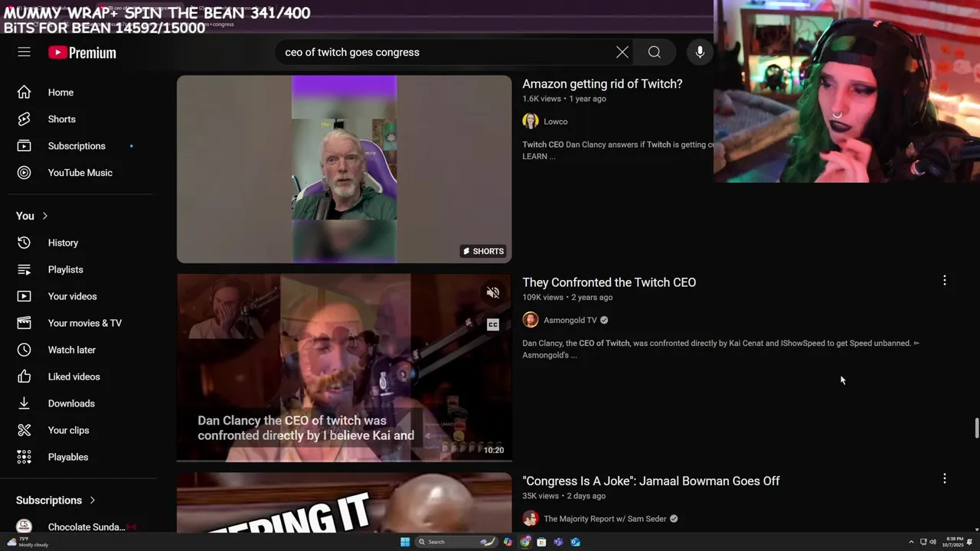
Task: Play the They Confronted the Twitch CEO thumbnail
Action: click(344, 368)
